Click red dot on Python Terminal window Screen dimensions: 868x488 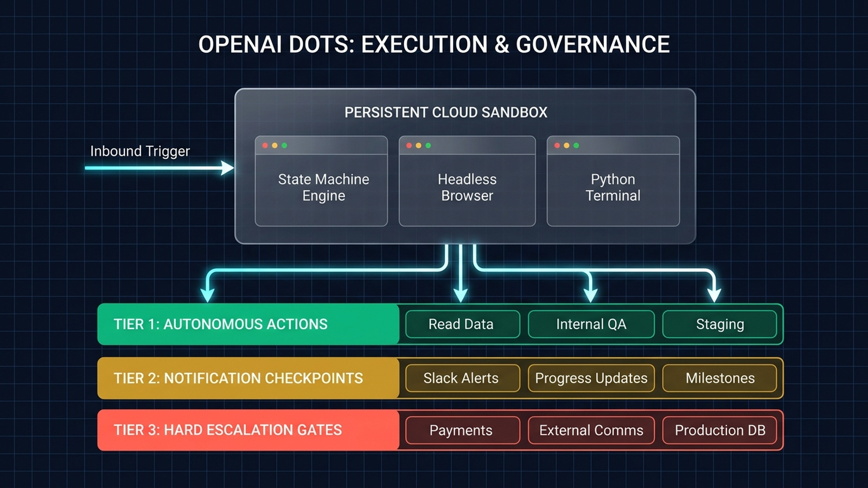click(557, 145)
